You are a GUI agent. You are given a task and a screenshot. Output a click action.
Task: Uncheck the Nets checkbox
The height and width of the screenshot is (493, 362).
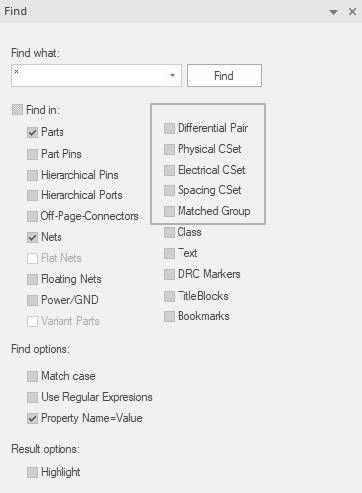point(32,237)
